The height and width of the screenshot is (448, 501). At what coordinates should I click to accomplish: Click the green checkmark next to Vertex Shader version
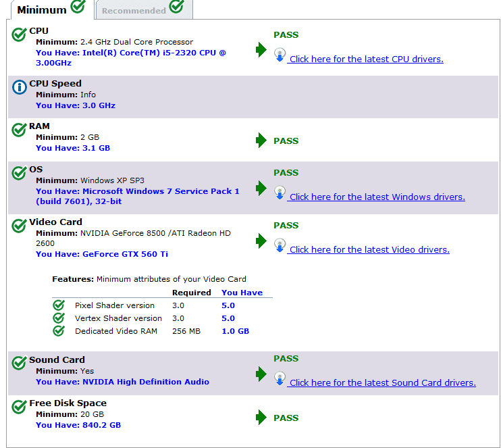click(59, 318)
